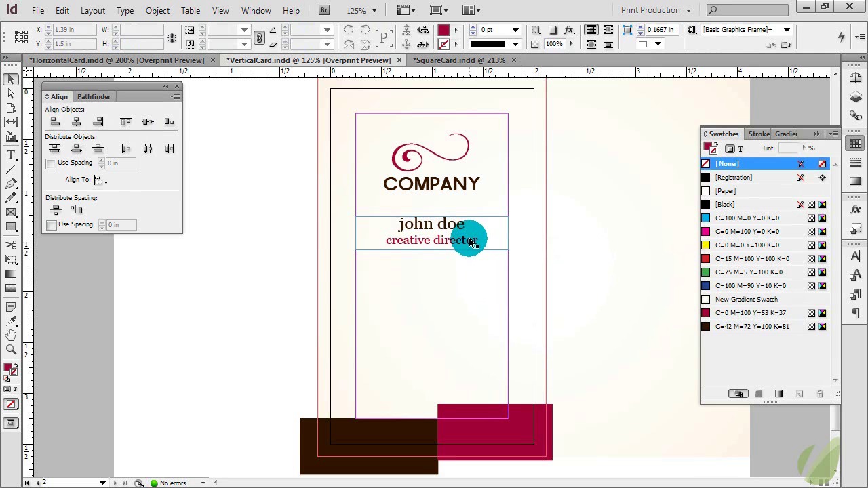Switch to Stroke panel tab
Image resolution: width=868 pixels, height=488 pixels.
tap(759, 134)
